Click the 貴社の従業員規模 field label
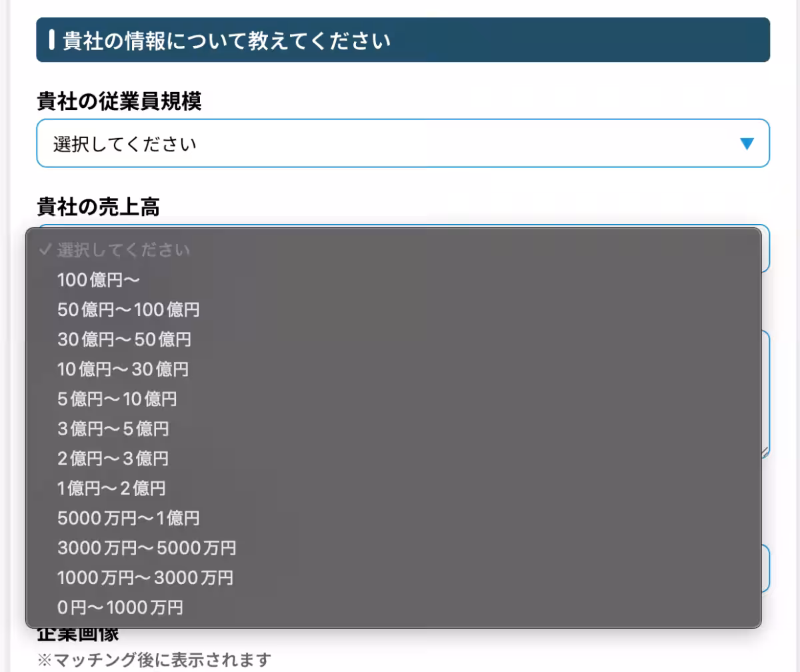This screenshot has width=800, height=672. 119,101
